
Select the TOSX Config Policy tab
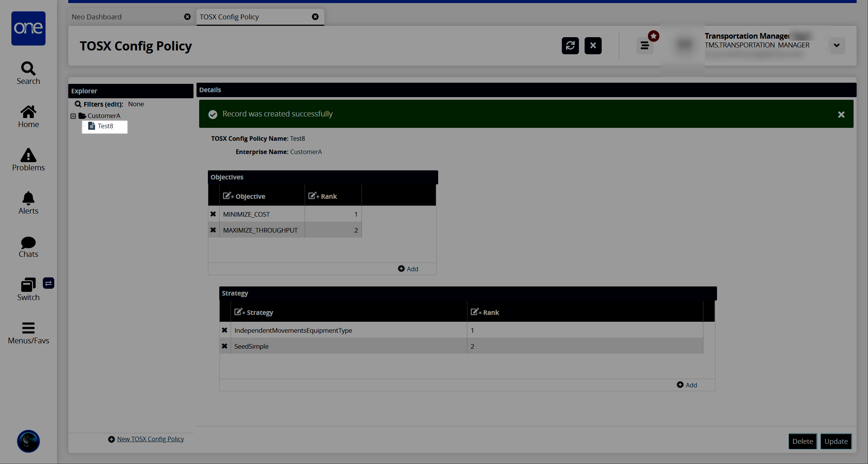tap(229, 17)
